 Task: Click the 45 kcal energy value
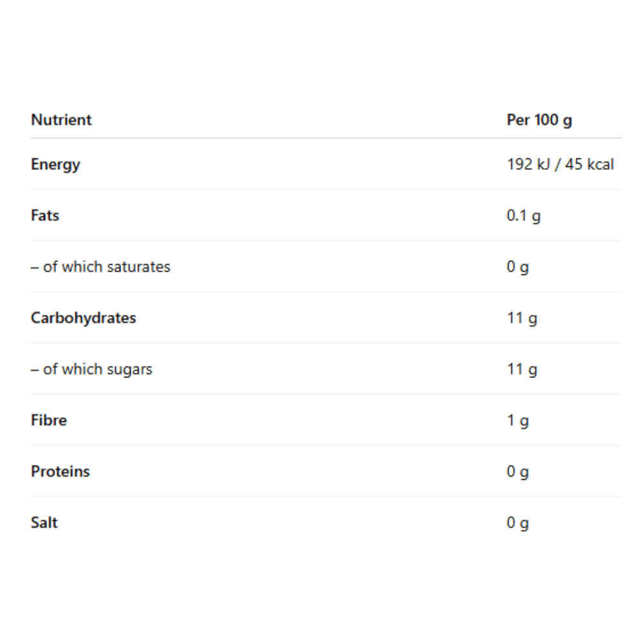pyautogui.click(x=592, y=164)
